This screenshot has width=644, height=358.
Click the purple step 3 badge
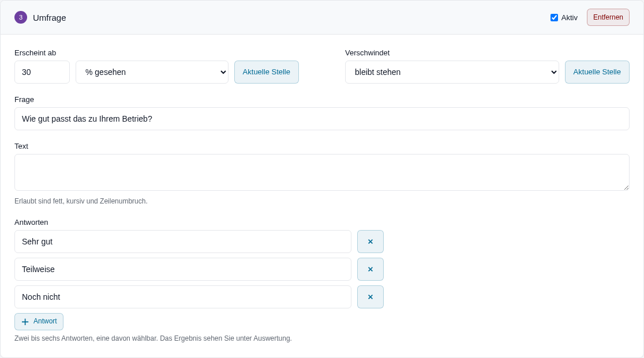21,18
